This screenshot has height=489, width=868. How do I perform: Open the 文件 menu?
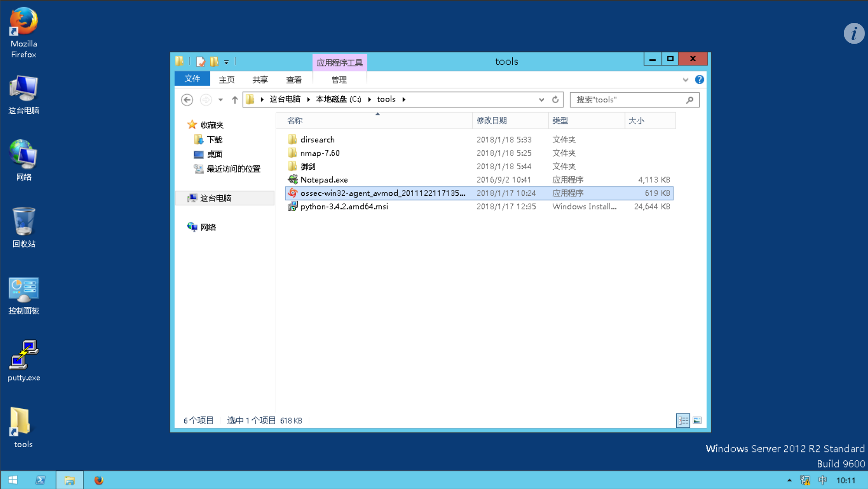[x=192, y=79]
